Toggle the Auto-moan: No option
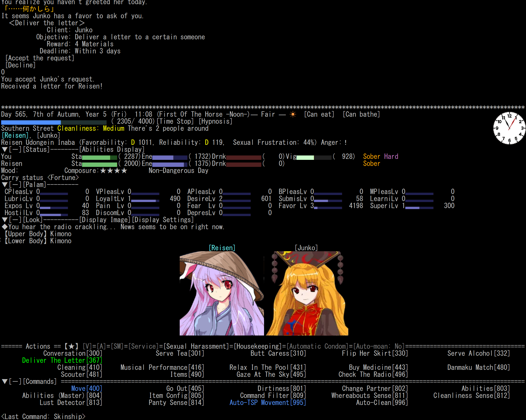 point(379,346)
